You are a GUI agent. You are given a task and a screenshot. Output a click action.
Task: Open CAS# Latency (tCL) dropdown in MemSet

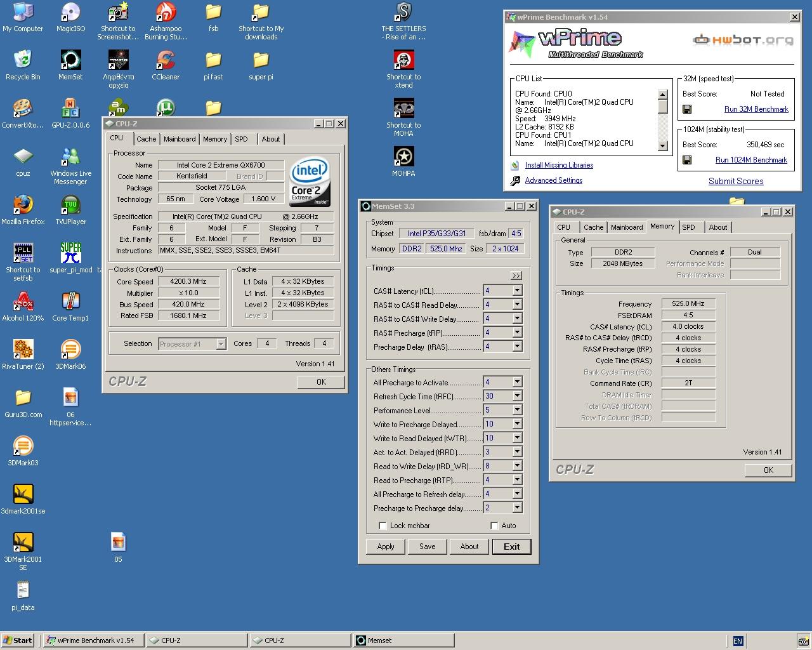[517, 291]
